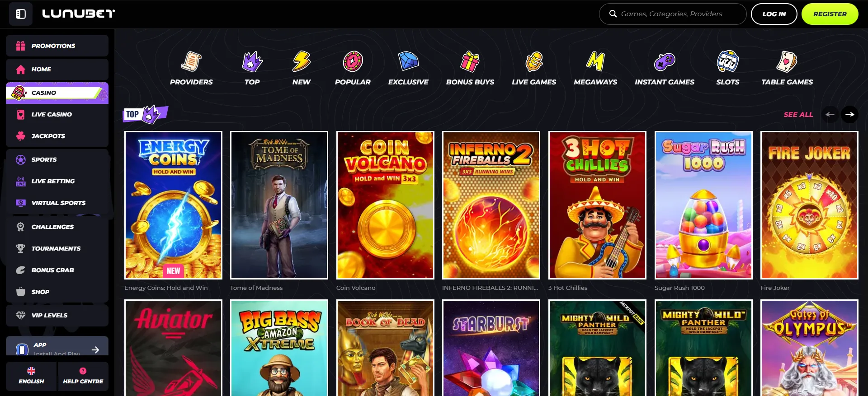Open the Coin Volcano game thumbnail
The width and height of the screenshot is (868, 396).
click(385, 205)
